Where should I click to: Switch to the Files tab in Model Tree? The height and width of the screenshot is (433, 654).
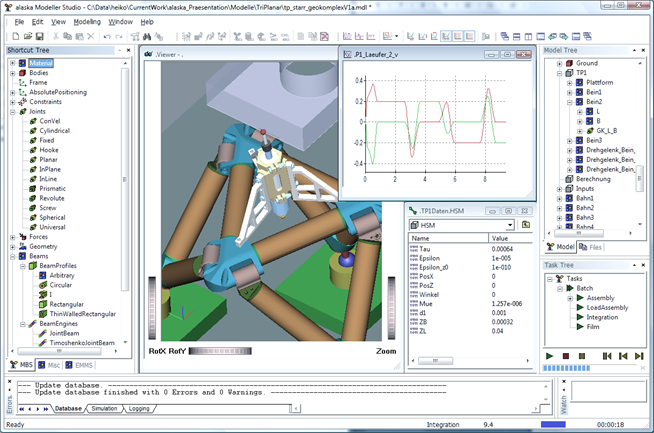pos(594,246)
